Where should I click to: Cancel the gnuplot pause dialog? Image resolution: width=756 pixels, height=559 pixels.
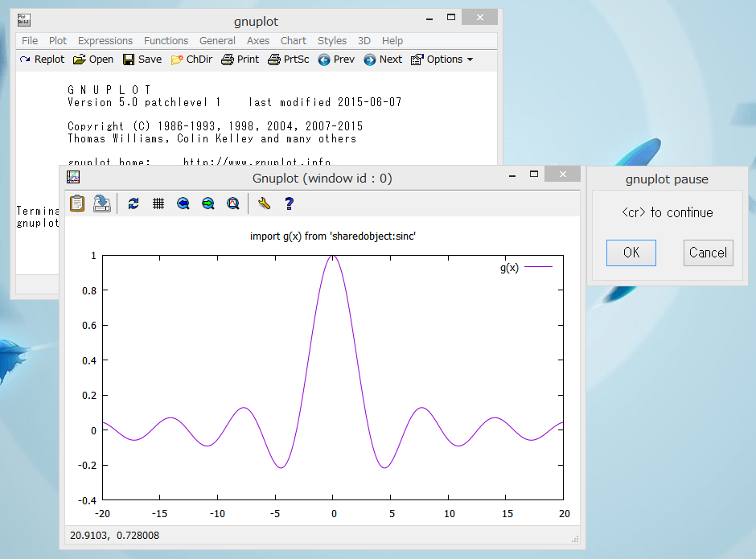(x=708, y=253)
